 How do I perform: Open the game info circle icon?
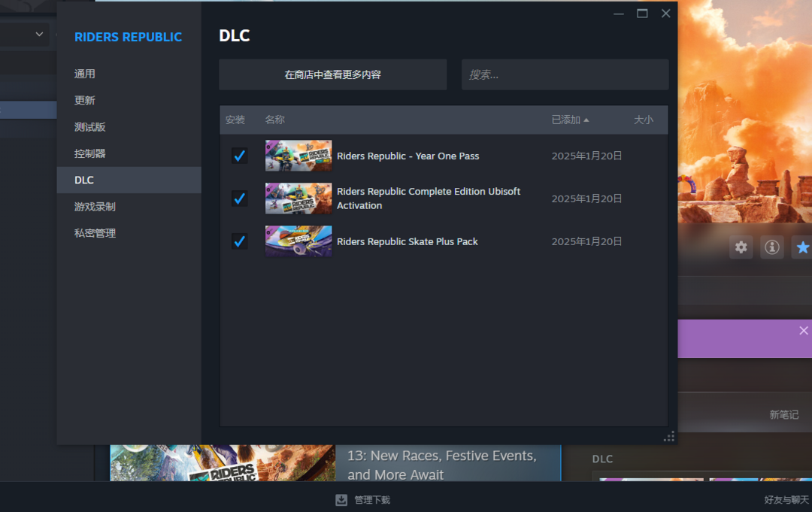point(771,247)
